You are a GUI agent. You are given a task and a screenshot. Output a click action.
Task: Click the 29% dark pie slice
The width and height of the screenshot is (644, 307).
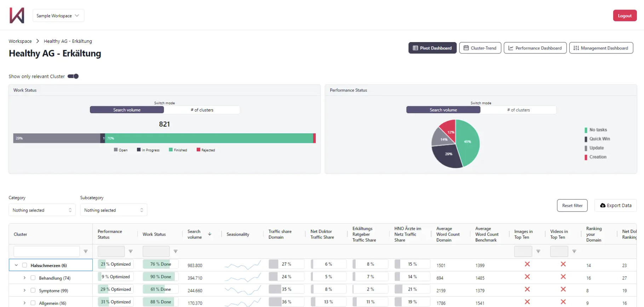pyautogui.click(x=448, y=155)
